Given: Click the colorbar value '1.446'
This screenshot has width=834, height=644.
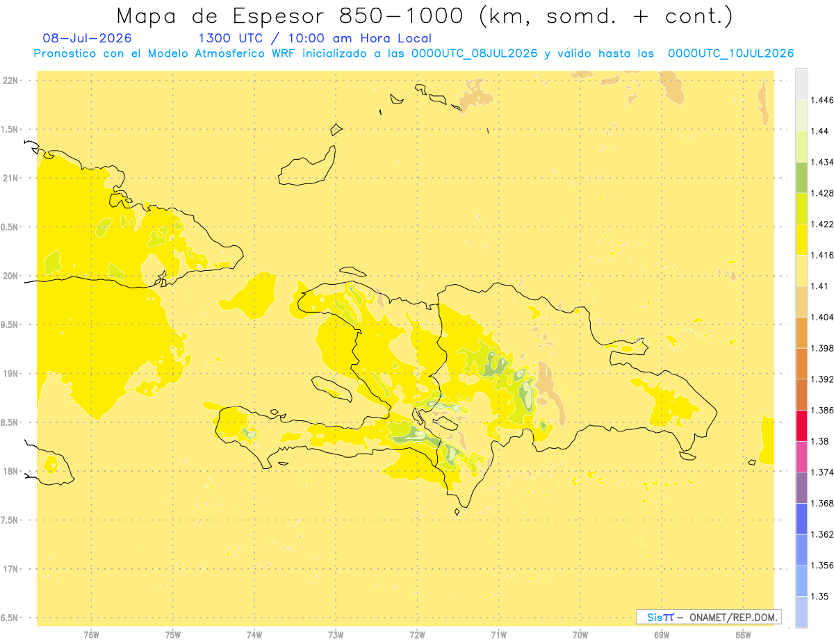Looking at the screenshot, I should (821, 101).
